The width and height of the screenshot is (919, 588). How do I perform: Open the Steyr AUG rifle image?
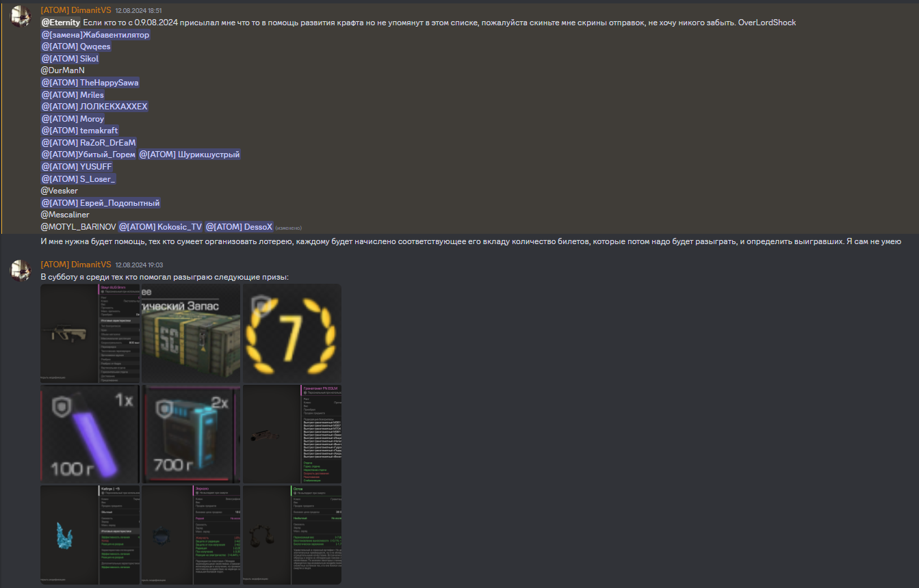click(x=90, y=333)
